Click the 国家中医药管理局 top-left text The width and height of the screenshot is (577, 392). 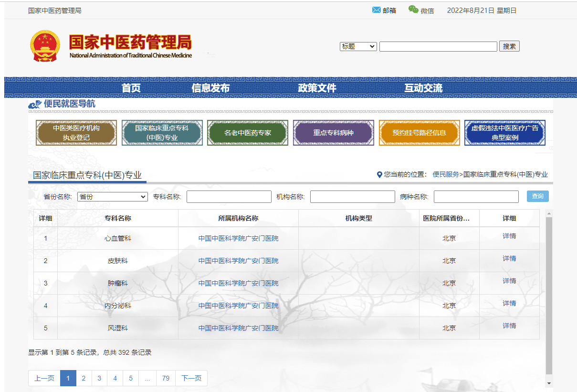click(x=55, y=10)
